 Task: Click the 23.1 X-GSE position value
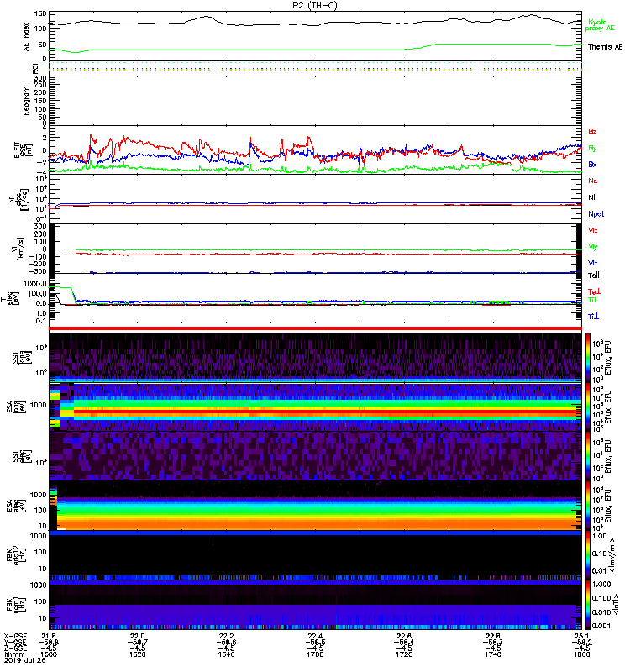581,636
